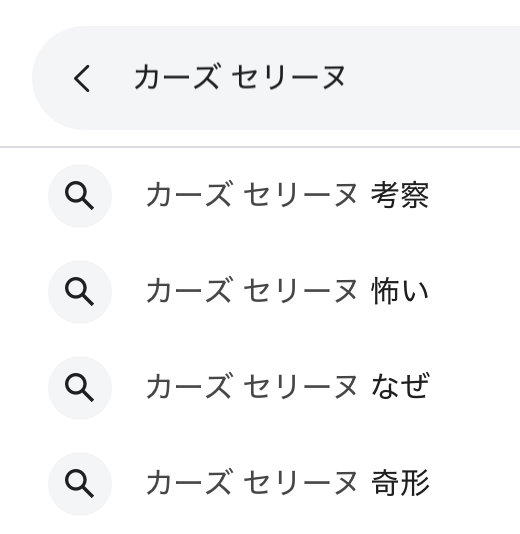Click the magnifier icon beside 怖い suggestion
The width and height of the screenshot is (520, 534).
(x=80, y=292)
